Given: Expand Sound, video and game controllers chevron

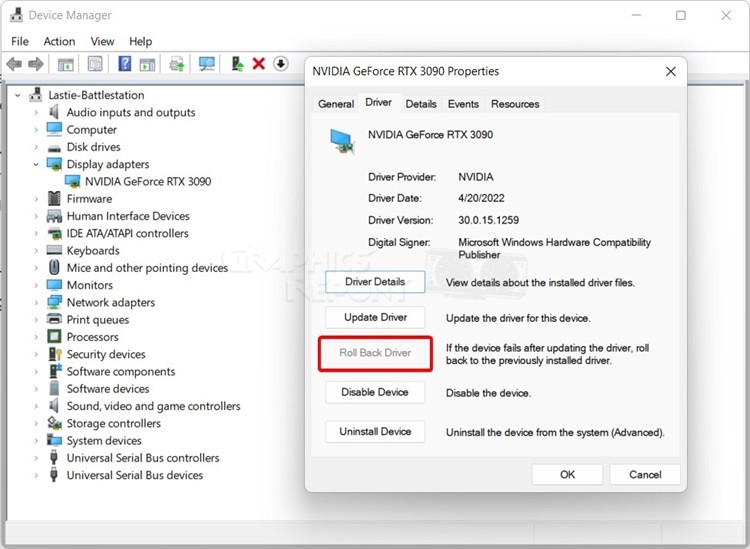Looking at the screenshot, I should click(36, 406).
